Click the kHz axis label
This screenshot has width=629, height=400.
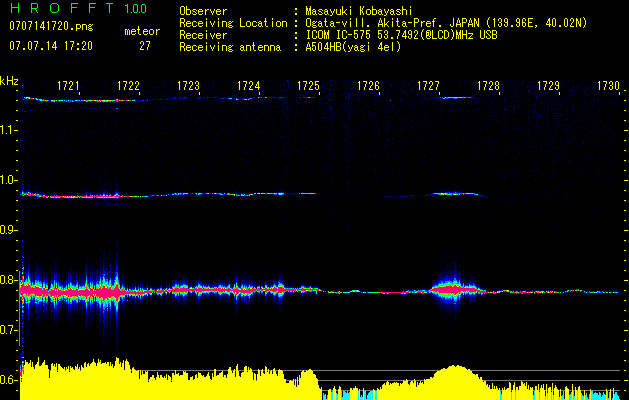(x=10, y=81)
